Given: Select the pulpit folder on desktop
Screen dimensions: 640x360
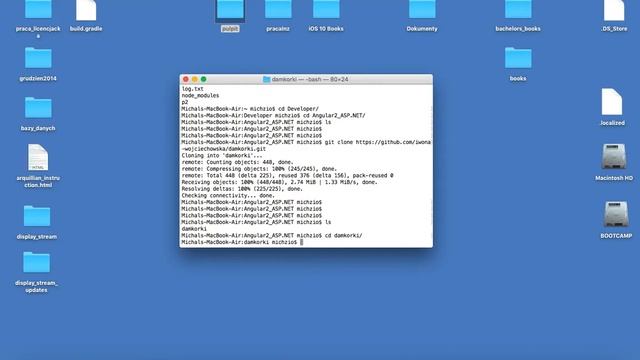Looking at the screenshot, I should 230,10.
